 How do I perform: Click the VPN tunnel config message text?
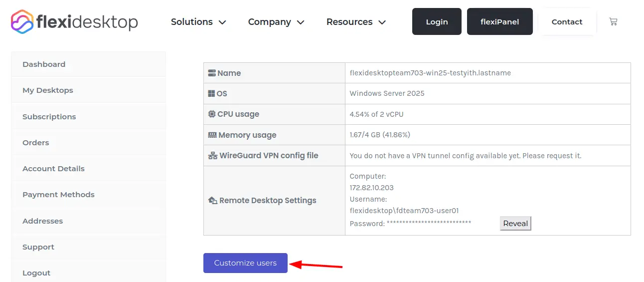pyautogui.click(x=466, y=156)
